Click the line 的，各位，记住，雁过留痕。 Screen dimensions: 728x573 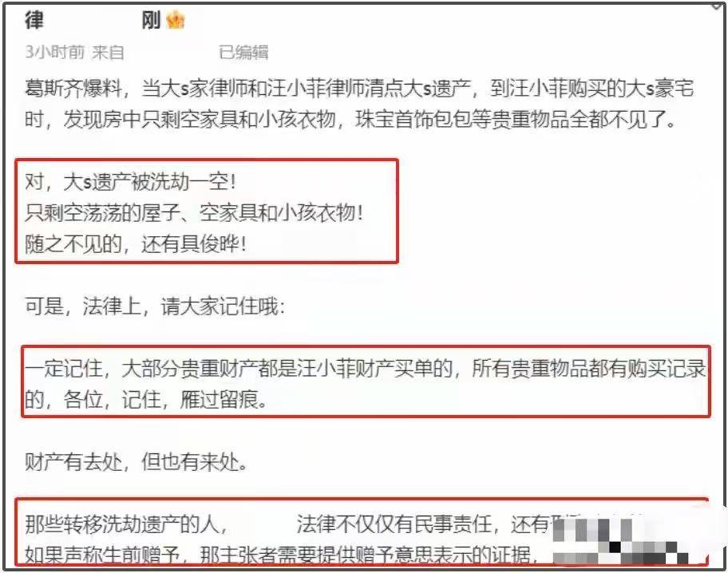point(146,399)
